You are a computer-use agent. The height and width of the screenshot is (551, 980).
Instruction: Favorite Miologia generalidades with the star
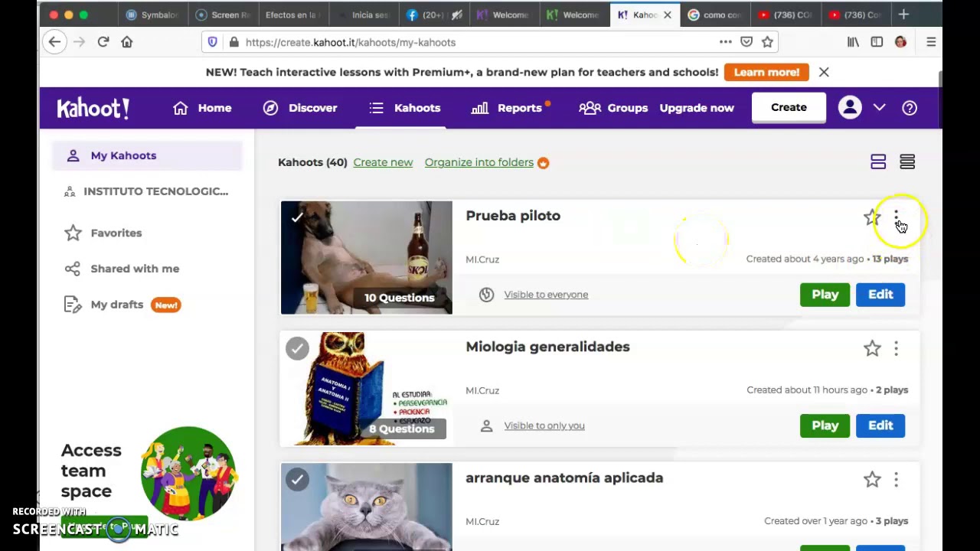click(872, 348)
